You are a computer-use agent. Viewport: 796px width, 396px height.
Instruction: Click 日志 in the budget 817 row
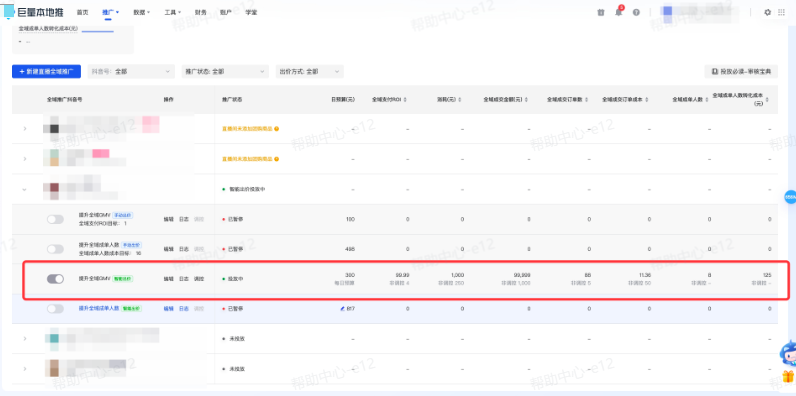click(x=184, y=308)
